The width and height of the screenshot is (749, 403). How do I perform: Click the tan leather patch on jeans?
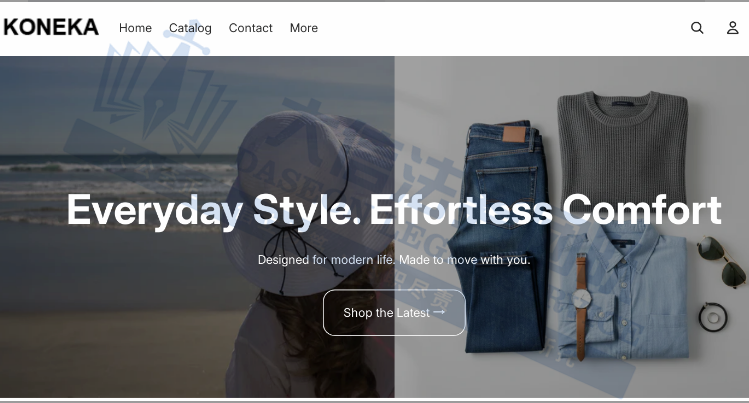(x=513, y=135)
